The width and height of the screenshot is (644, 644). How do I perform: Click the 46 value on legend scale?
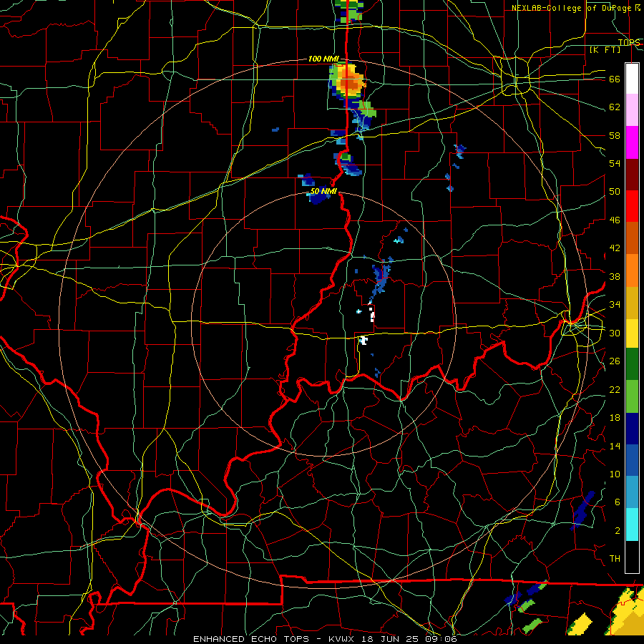615,220
